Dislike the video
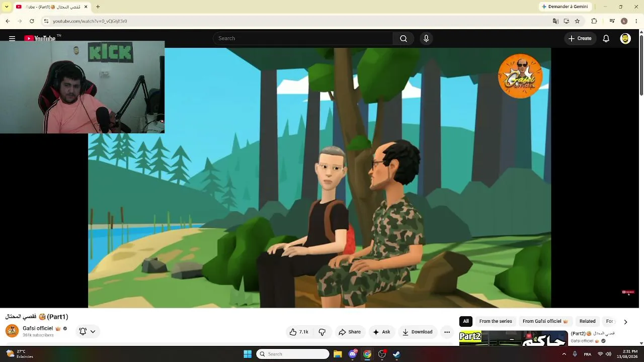644x362 pixels. click(322, 332)
